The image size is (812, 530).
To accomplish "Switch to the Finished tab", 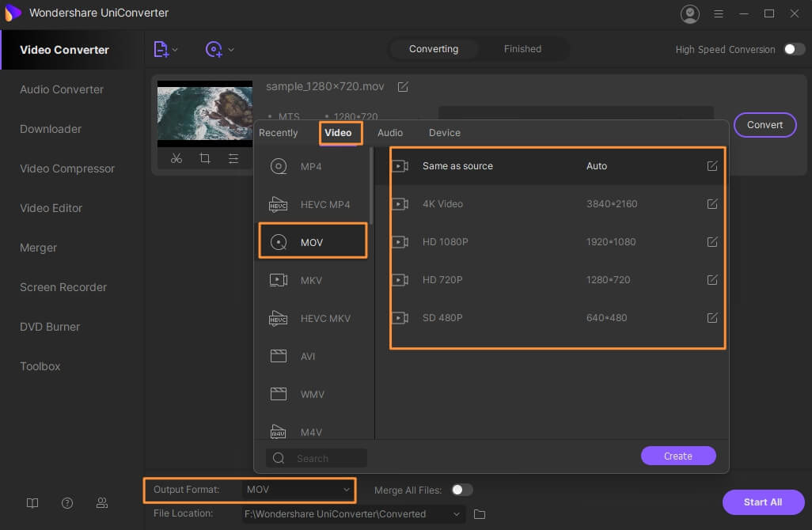I will pyautogui.click(x=522, y=49).
